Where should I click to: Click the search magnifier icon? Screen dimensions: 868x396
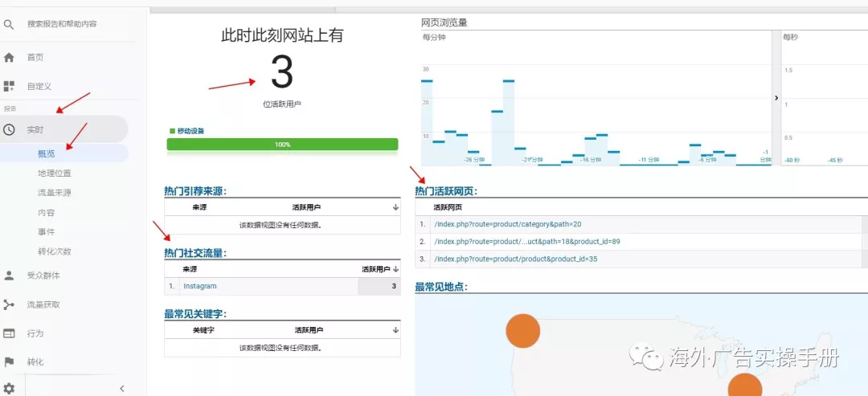click(x=9, y=24)
